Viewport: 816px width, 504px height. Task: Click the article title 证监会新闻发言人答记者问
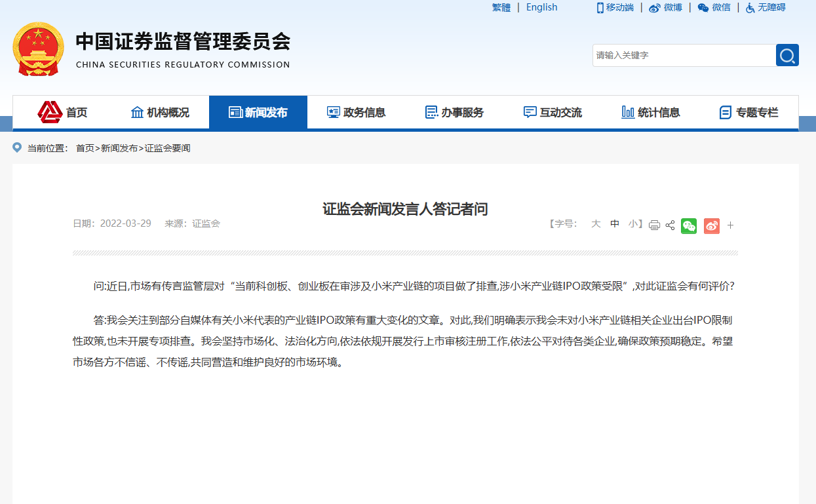pyautogui.click(x=406, y=209)
